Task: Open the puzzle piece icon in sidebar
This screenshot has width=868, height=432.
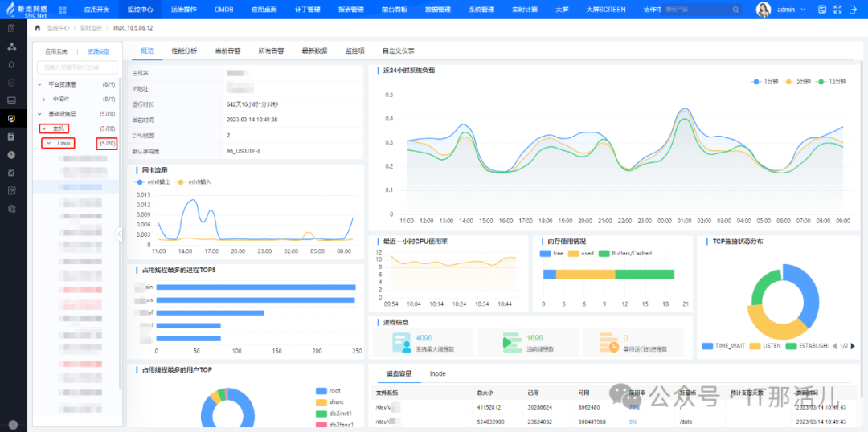Action: tap(11, 173)
